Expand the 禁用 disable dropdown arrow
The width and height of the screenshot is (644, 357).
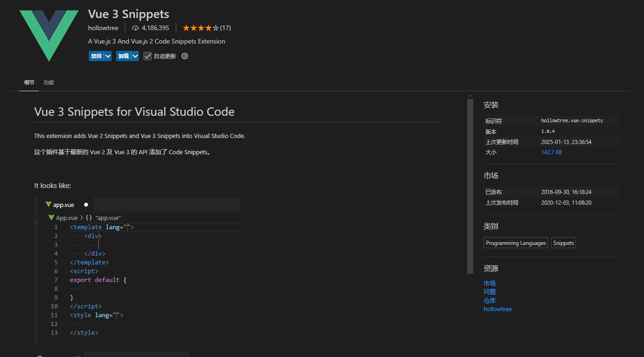coord(108,56)
